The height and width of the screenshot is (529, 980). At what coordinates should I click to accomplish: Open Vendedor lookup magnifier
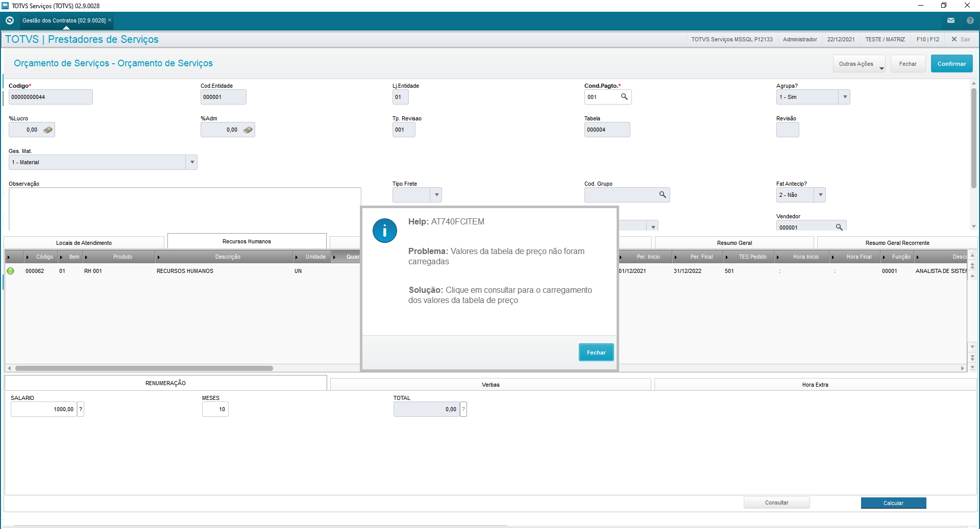839,227
